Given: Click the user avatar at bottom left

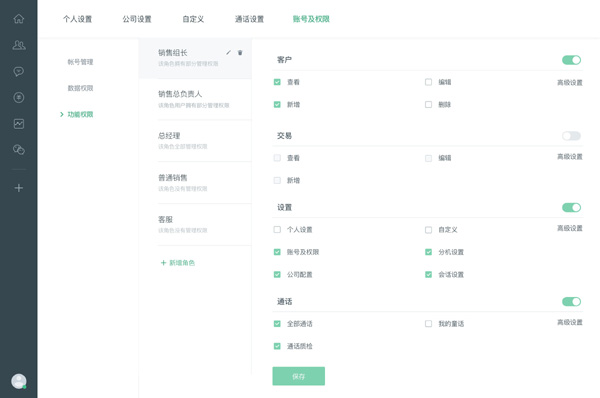Looking at the screenshot, I should (19, 381).
